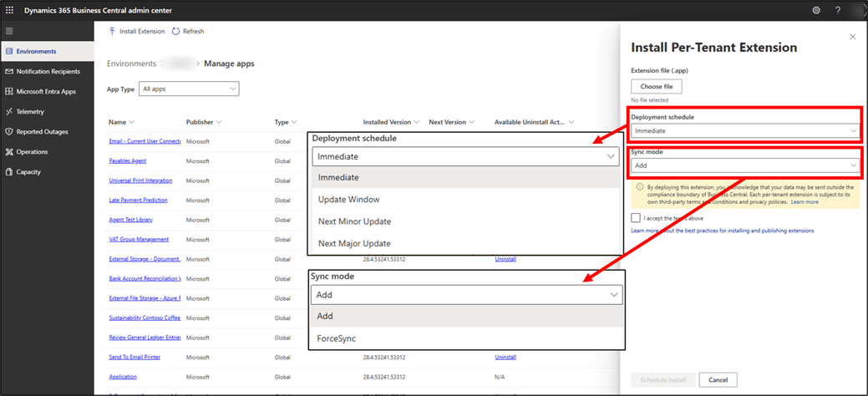Viewport: 868px width, 396px height.
Task: Open the Email - Current User Connector app
Action: click(x=145, y=141)
